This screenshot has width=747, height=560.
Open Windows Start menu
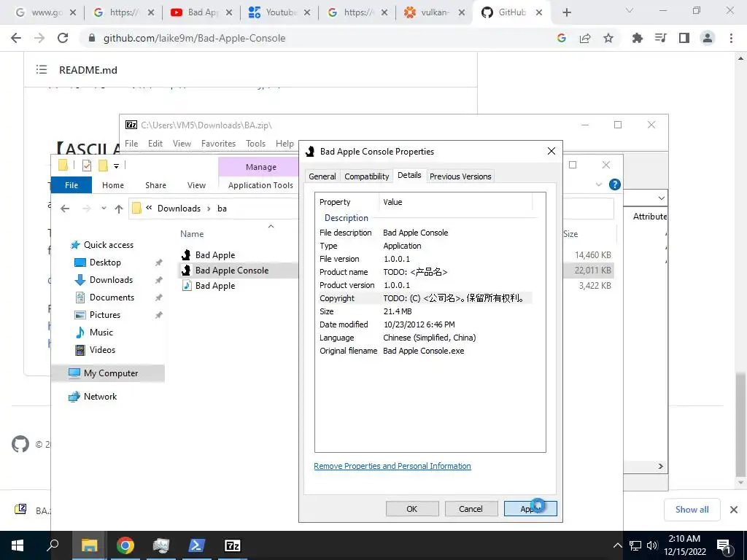[18, 545]
